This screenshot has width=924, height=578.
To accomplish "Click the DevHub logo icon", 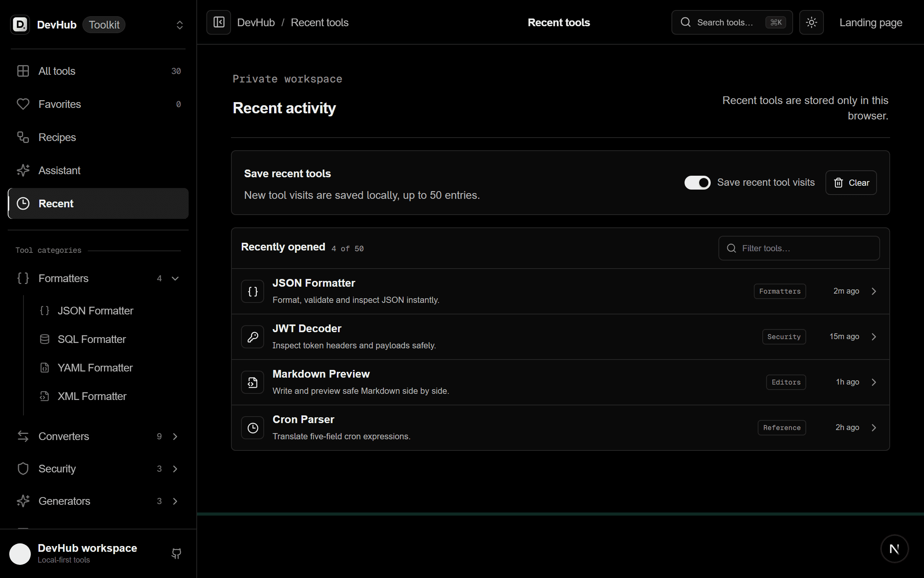I will [x=20, y=25].
